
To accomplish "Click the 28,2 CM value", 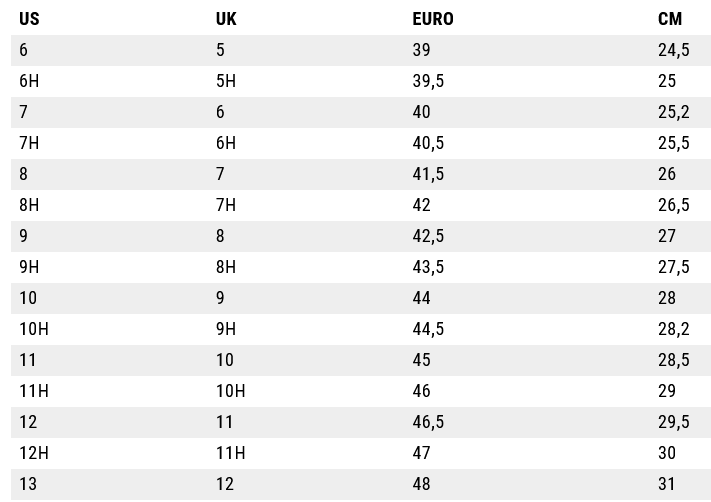I will pyautogui.click(x=673, y=329).
